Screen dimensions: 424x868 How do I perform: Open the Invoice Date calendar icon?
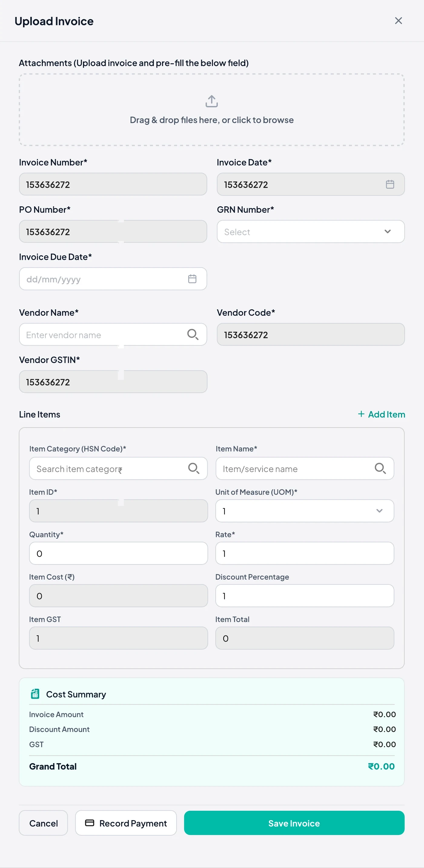point(390,184)
